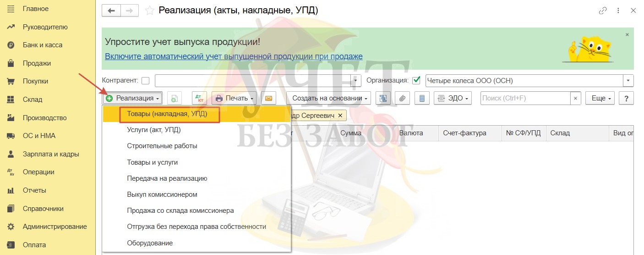Expand the Создать на основании dropdown
The width and height of the screenshot is (644, 255).
coord(328,98)
